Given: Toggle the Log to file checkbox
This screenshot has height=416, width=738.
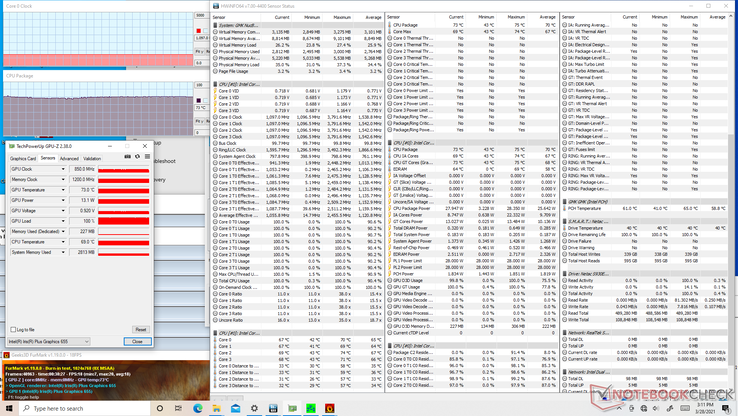Looking at the screenshot, I should pyautogui.click(x=13, y=329).
